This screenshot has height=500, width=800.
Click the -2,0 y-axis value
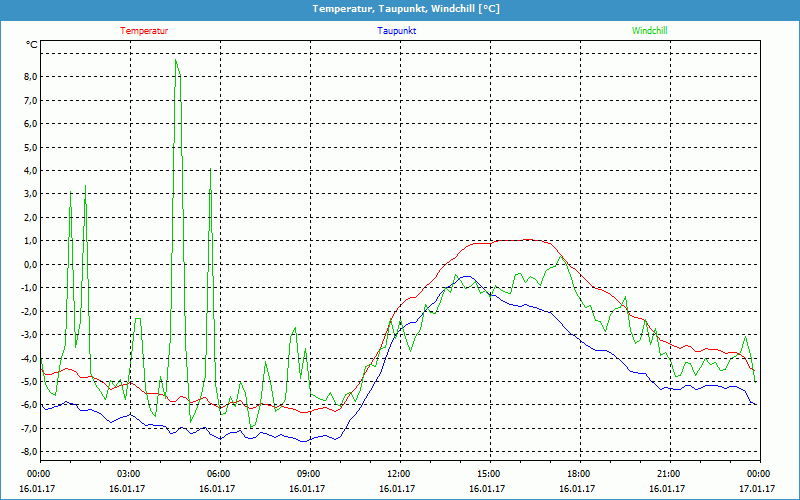[x=29, y=311]
